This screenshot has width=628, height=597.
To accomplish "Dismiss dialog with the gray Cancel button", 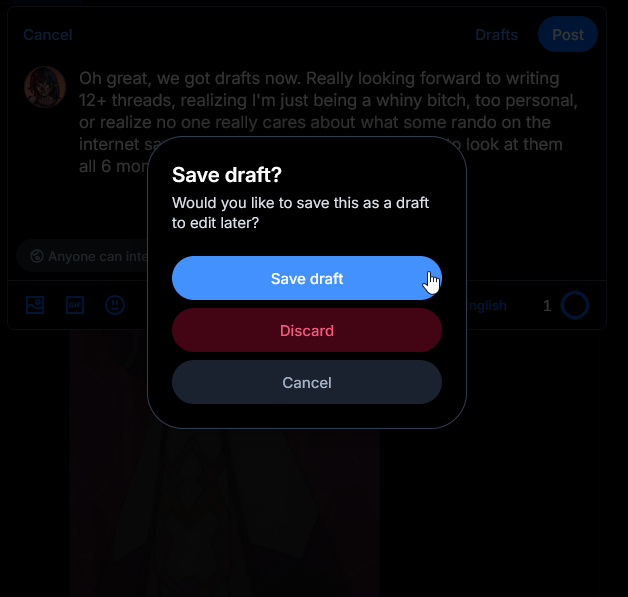I will pos(307,382).
